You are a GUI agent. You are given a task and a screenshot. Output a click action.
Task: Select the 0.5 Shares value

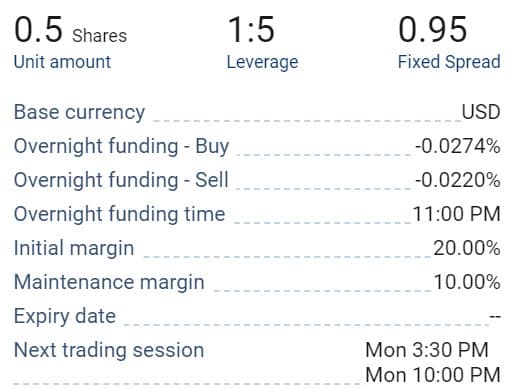(71, 30)
